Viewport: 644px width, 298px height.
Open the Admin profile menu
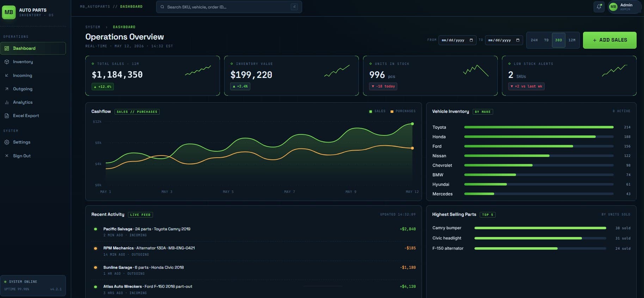(624, 7)
